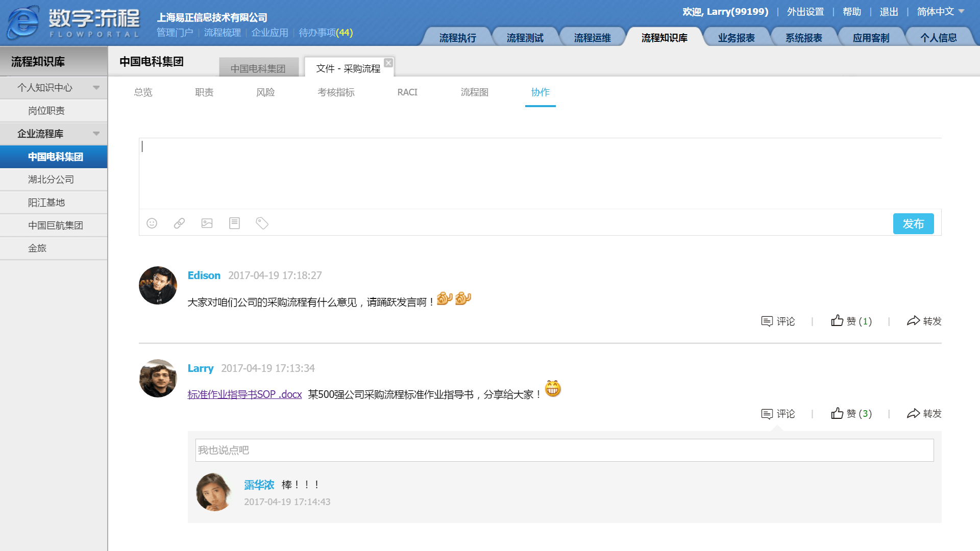
Task: Select 湖北分公司 in the sidebar
Action: pyautogui.click(x=51, y=180)
